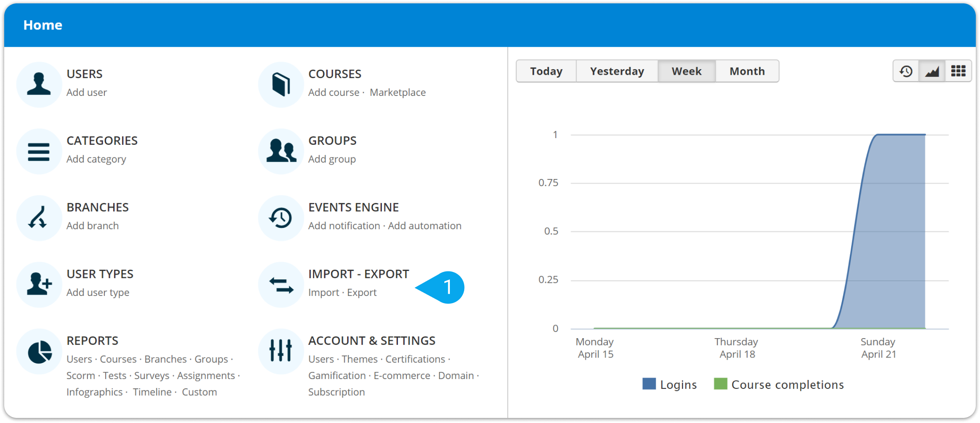This screenshot has height=423, width=980.
Task: Select the Month tab
Action: pos(747,71)
